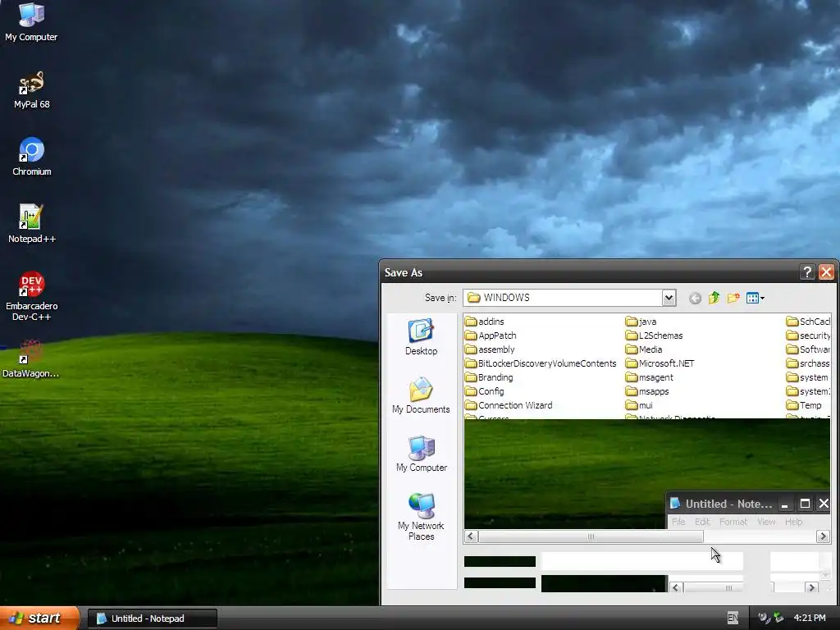Select the BitLockerDiscoveryVolumeContents folder

pyautogui.click(x=541, y=363)
